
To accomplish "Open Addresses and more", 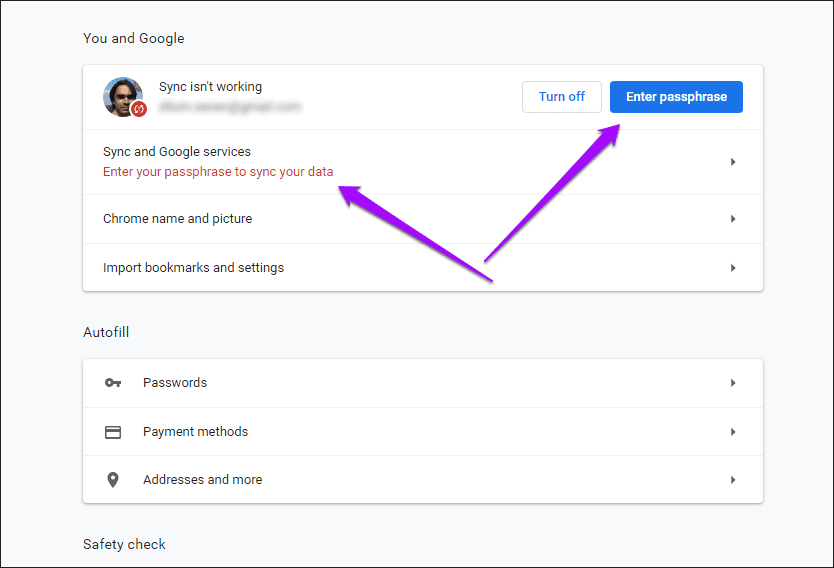I will click(423, 480).
